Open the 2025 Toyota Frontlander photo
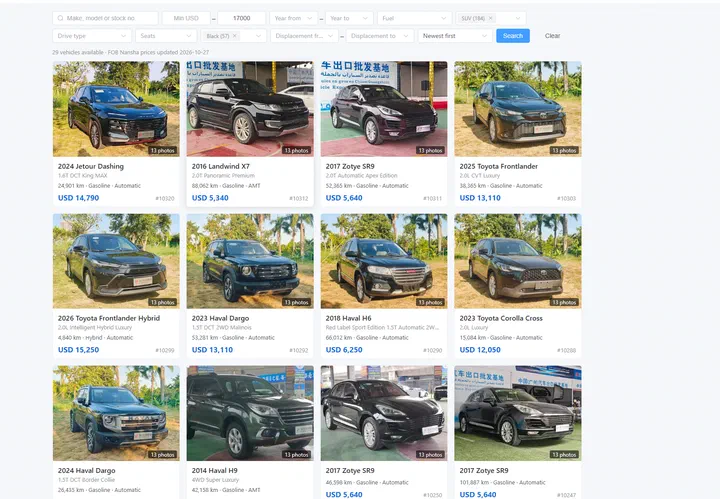Screen dimensions: 720x499 pos(518,109)
